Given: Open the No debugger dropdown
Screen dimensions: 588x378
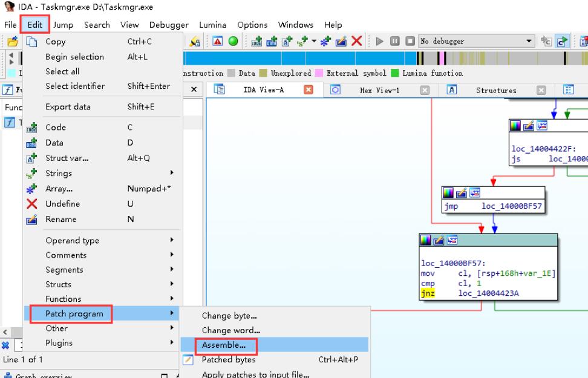Looking at the screenshot, I should (x=529, y=41).
